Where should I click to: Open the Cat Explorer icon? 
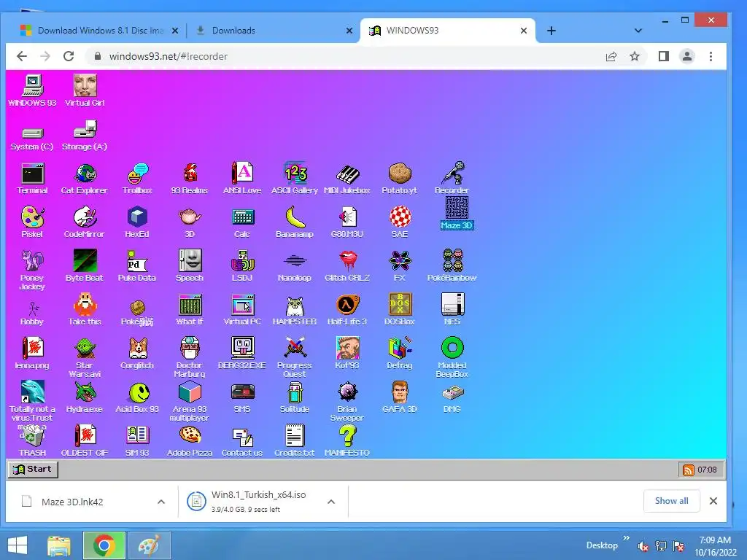(x=85, y=179)
